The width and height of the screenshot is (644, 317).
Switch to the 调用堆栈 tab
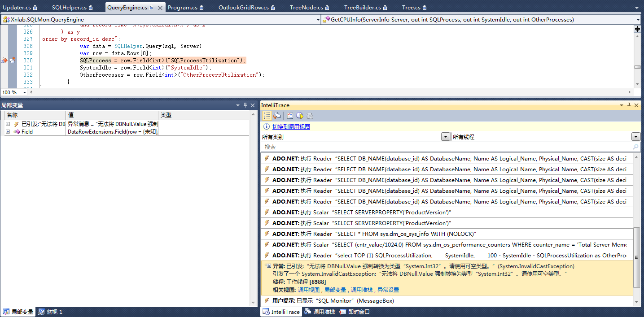320,312
